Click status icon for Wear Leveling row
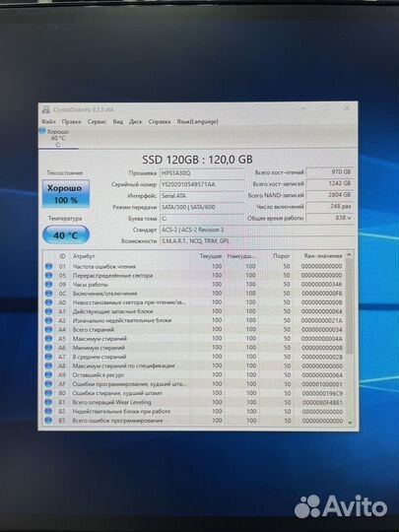 [x=48, y=402]
